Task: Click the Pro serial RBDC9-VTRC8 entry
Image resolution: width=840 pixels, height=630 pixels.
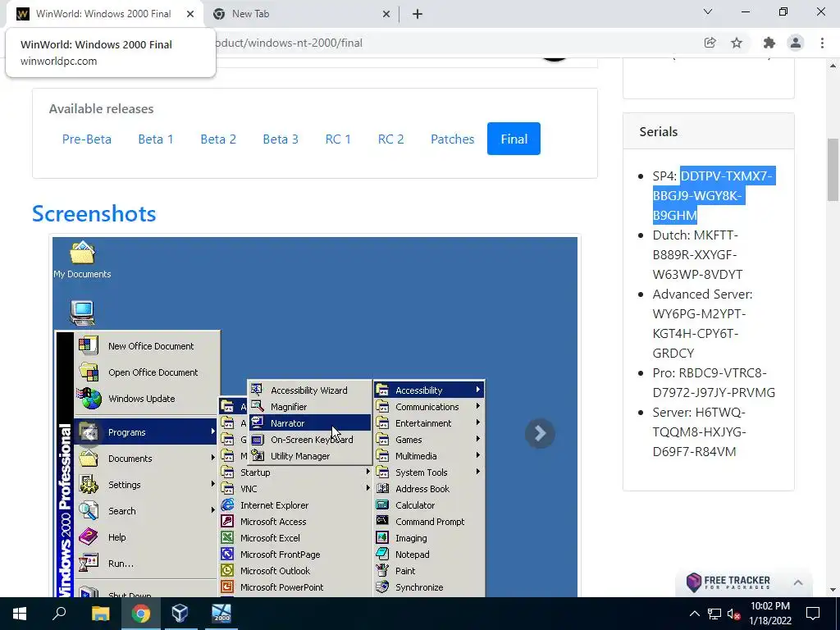Action: tap(714, 382)
